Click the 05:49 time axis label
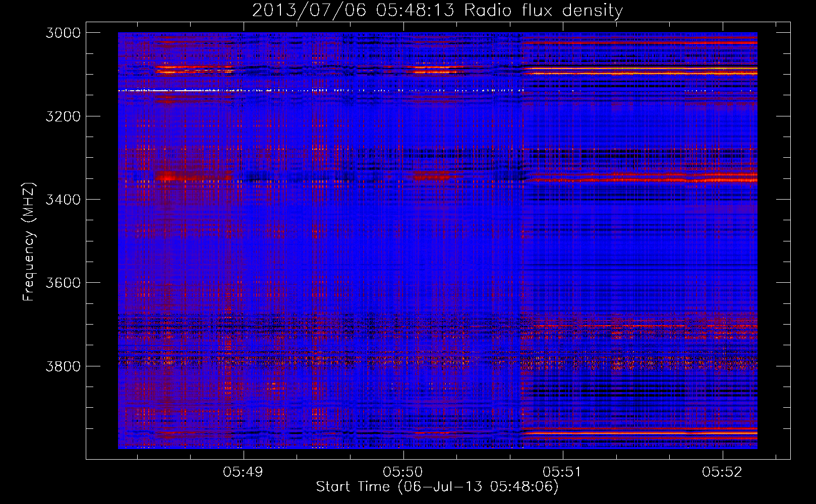 pos(244,472)
